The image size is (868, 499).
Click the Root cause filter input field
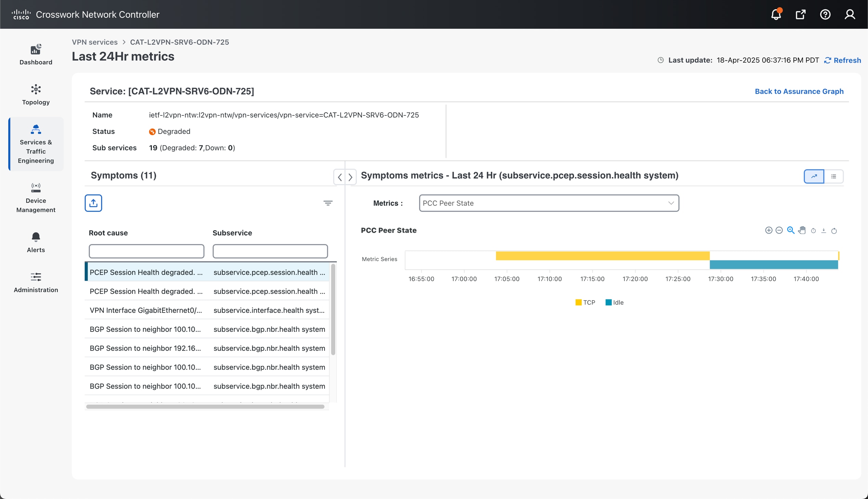pos(146,251)
